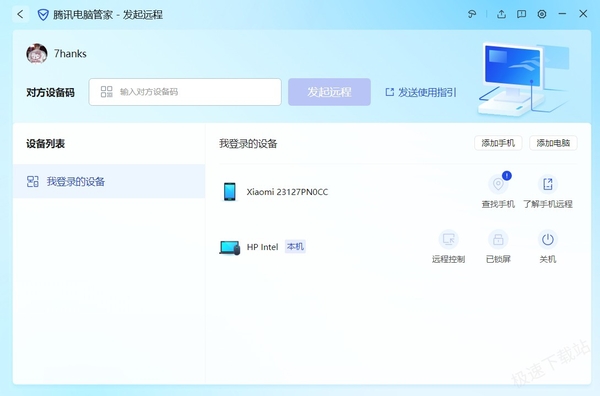Screen dimensions: 600x396
Task: Click the upload share icon in title bar
Action: [x=501, y=15]
